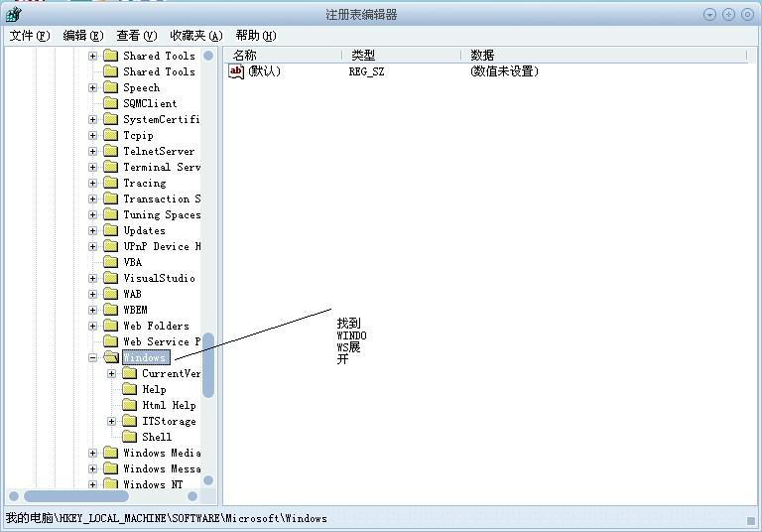Select the UPnP Device H key
Viewport: 762px width, 532px height.
click(x=162, y=246)
